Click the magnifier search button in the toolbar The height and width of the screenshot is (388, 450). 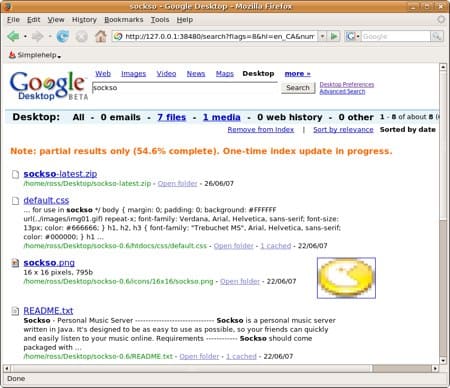pyautogui.click(x=436, y=36)
